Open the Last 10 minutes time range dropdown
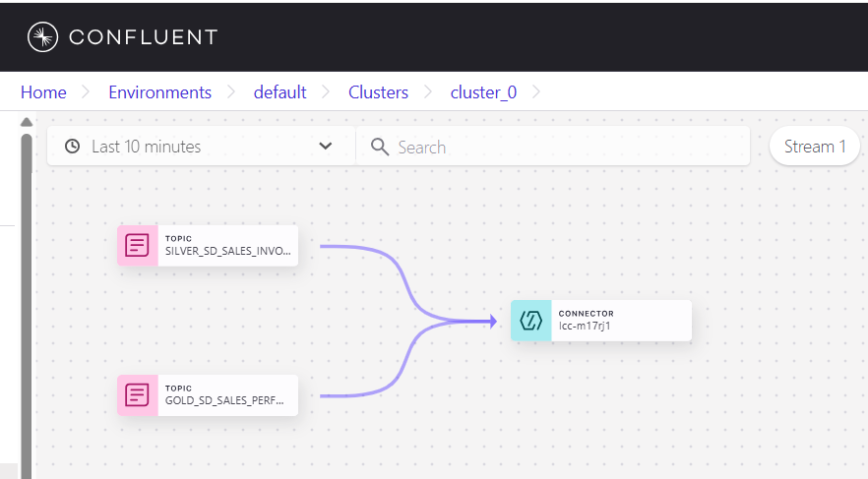Screen dimensions: 868x479 tap(146, 147)
